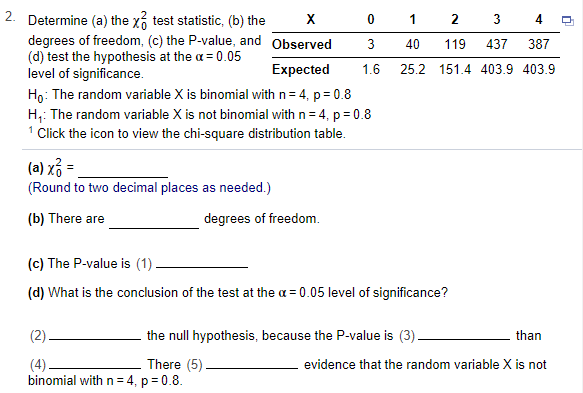Click the alternative hypothesis H1 statement

199,115
